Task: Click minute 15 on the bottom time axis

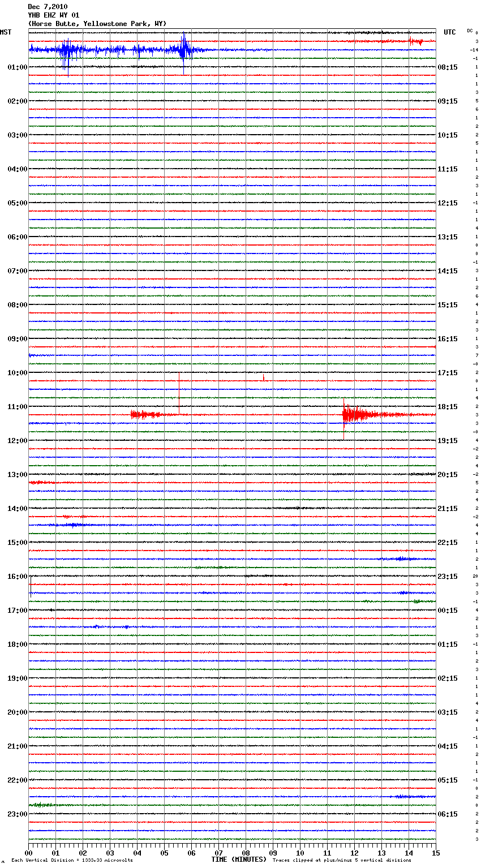Action: (436, 853)
